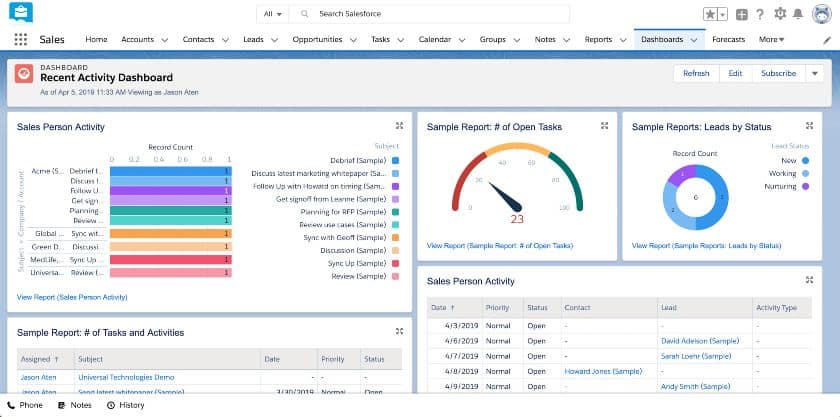Open the Forecasts tab
The height and width of the screenshot is (417, 840).
[729, 40]
